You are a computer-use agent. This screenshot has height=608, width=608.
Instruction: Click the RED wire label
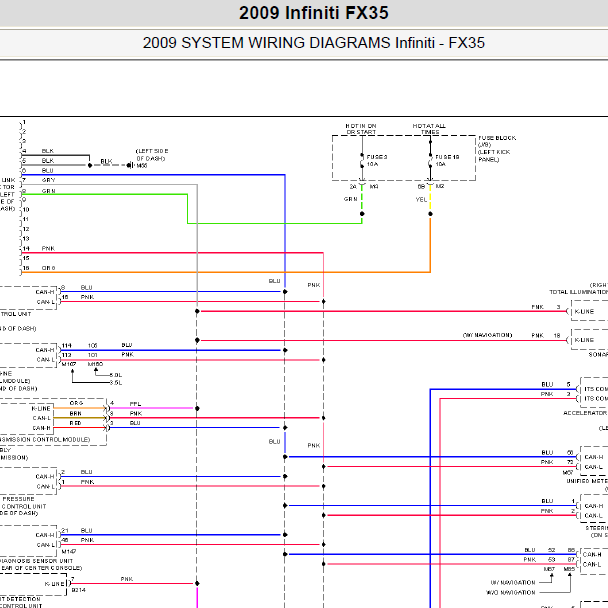click(x=75, y=423)
